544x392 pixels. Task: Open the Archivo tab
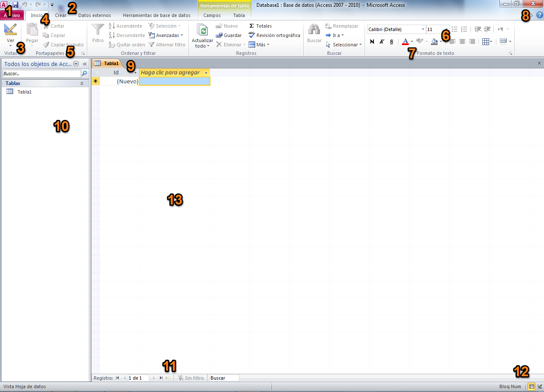12,15
